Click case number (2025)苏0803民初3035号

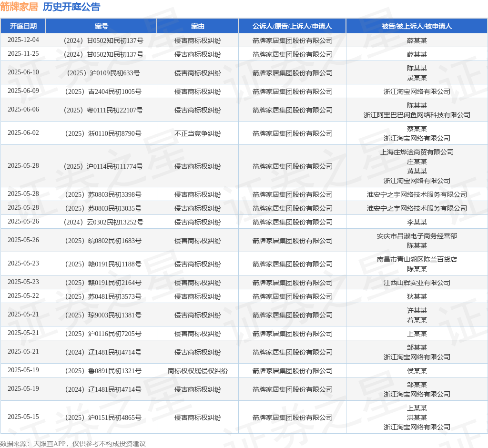103,208
